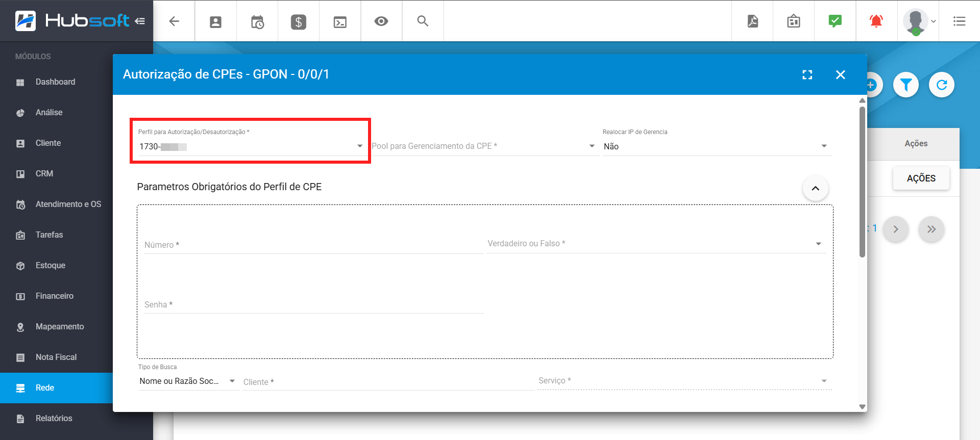Click the Senha input field

(x=313, y=304)
